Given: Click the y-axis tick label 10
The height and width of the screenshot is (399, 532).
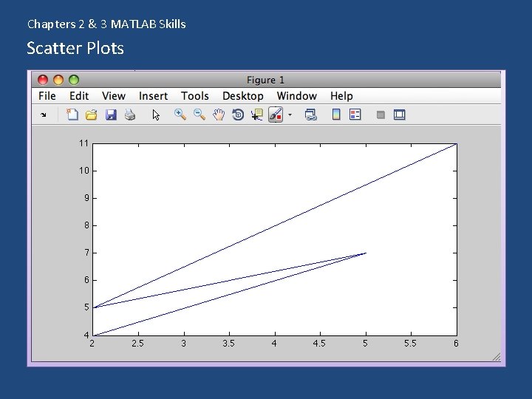Looking at the screenshot, I should [83, 171].
